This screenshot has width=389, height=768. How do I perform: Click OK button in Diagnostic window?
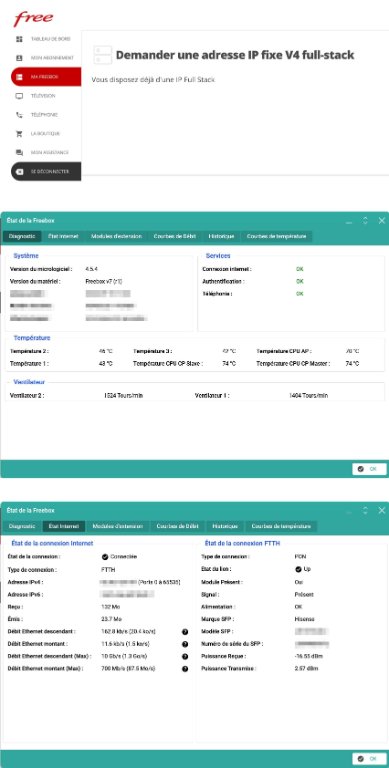[369, 469]
